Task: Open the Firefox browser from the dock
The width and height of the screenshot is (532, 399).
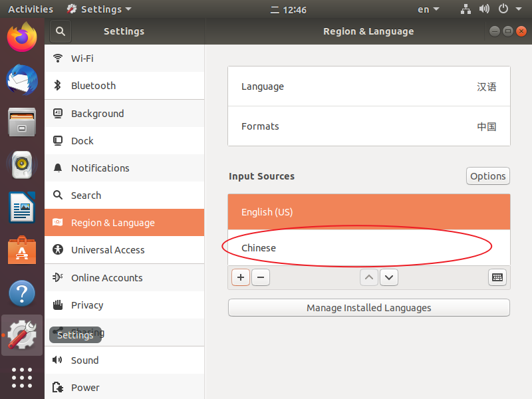Action: click(x=22, y=37)
